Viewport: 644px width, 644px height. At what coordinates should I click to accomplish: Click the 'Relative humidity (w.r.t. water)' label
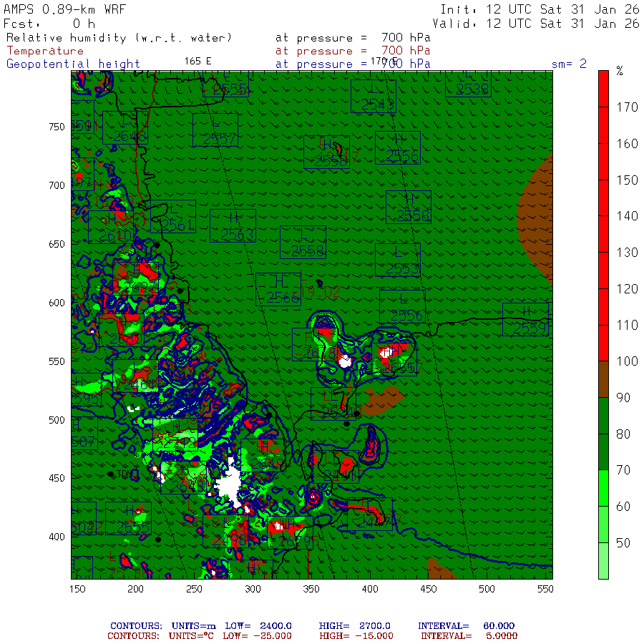(x=119, y=38)
